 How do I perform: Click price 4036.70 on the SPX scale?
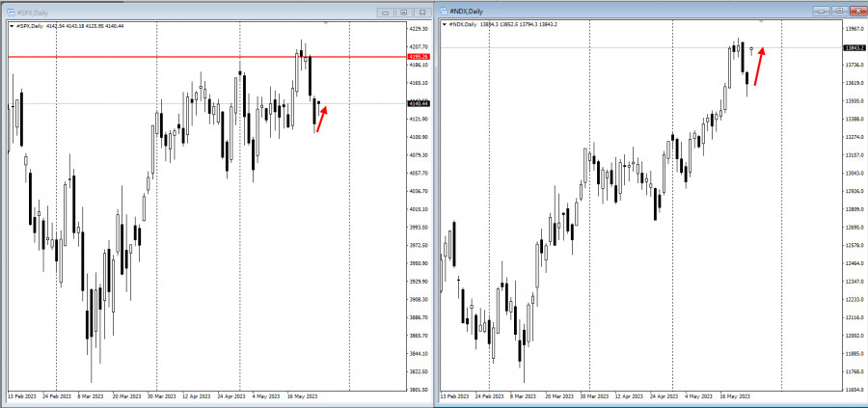pyautogui.click(x=420, y=191)
